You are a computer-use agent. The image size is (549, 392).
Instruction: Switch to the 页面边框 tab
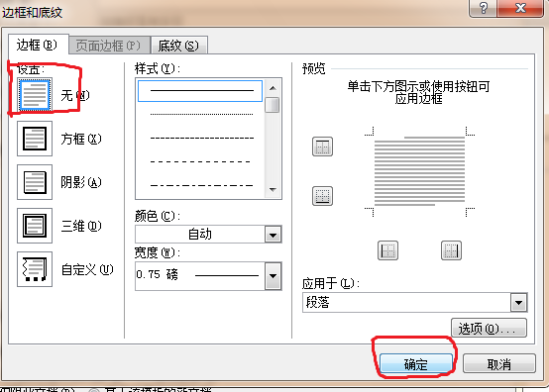pyautogui.click(x=109, y=46)
